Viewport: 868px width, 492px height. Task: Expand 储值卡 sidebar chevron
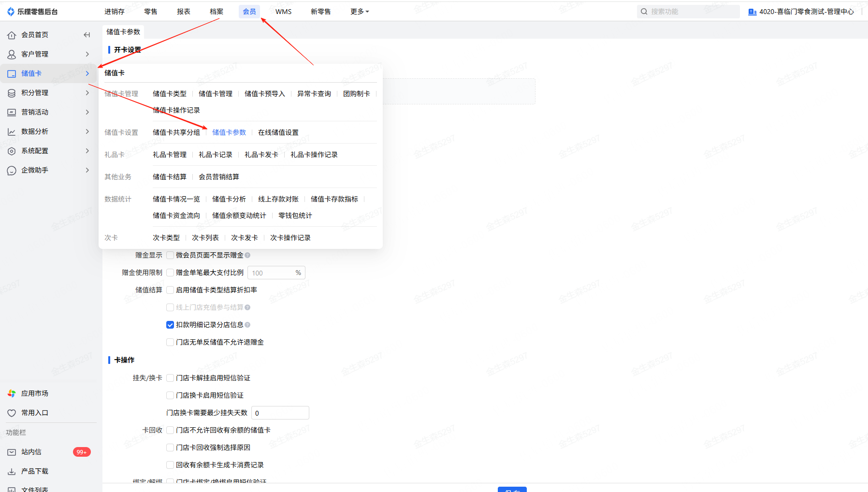click(x=87, y=73)
